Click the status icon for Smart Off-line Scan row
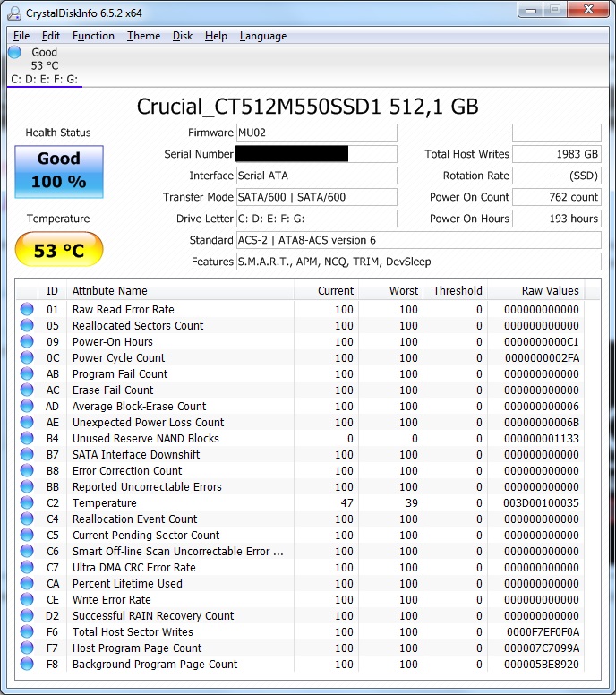This screenshot has height=695, width=616. (x=27, y=551)
